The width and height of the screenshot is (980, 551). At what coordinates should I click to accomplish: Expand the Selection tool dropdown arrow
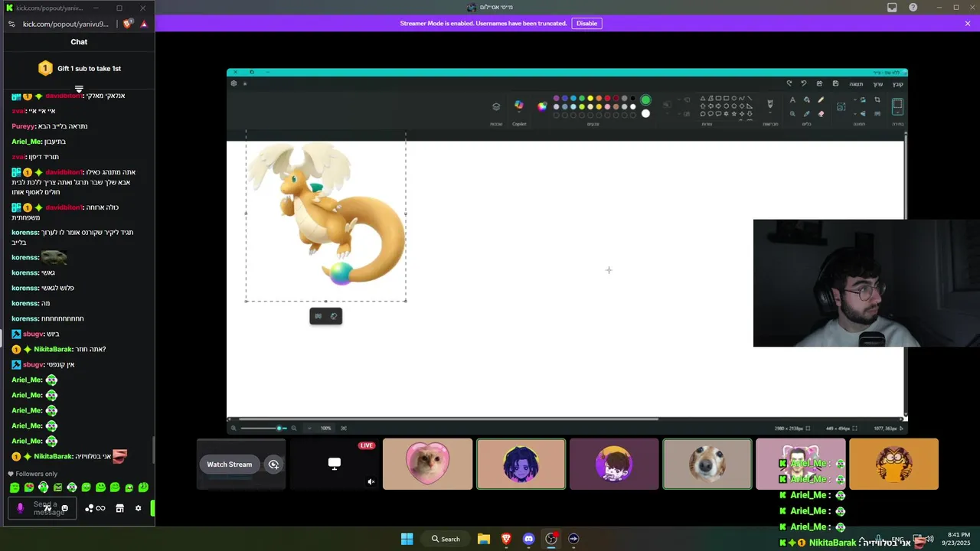[897, 112]
